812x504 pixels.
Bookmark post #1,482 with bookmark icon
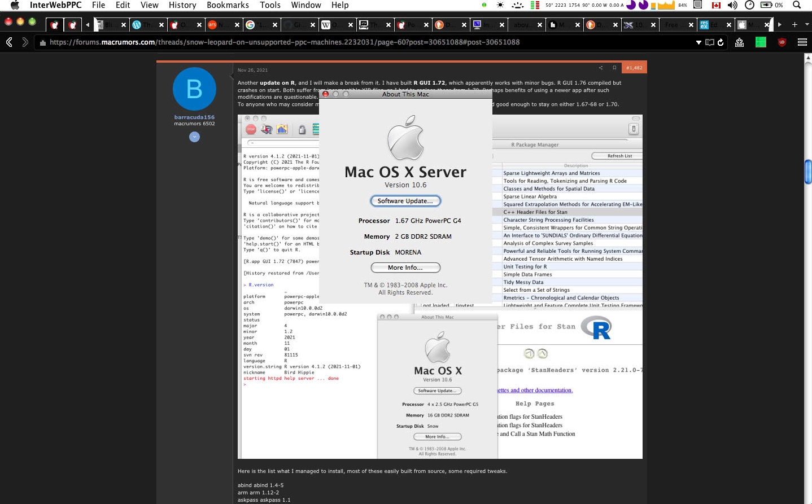(x=614, y=68)
